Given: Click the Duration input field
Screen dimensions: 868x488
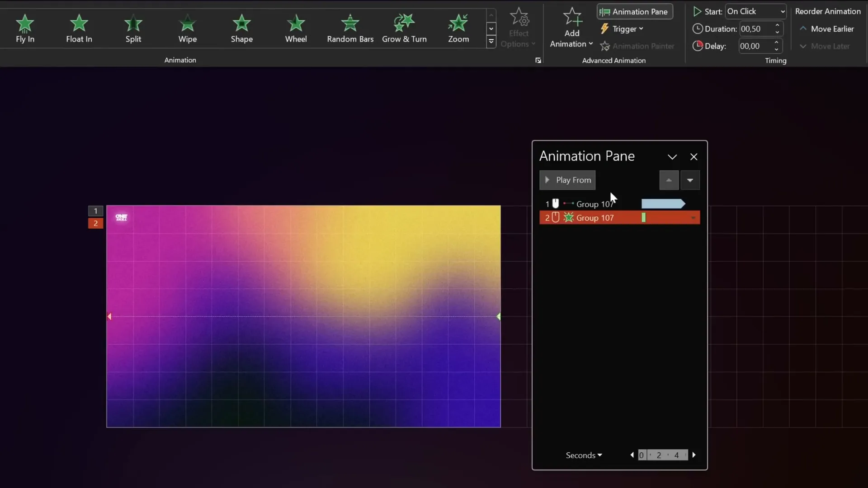Looking at the screenshot, I should click(x=756, y=29).
